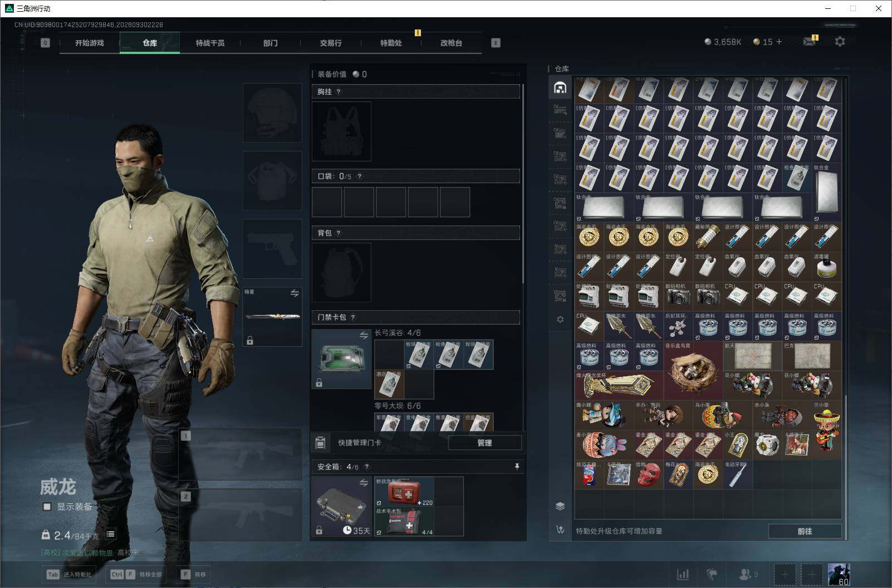Pin the safe box section

517,467
